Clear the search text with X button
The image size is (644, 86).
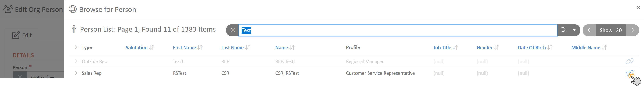pos(232,30)
